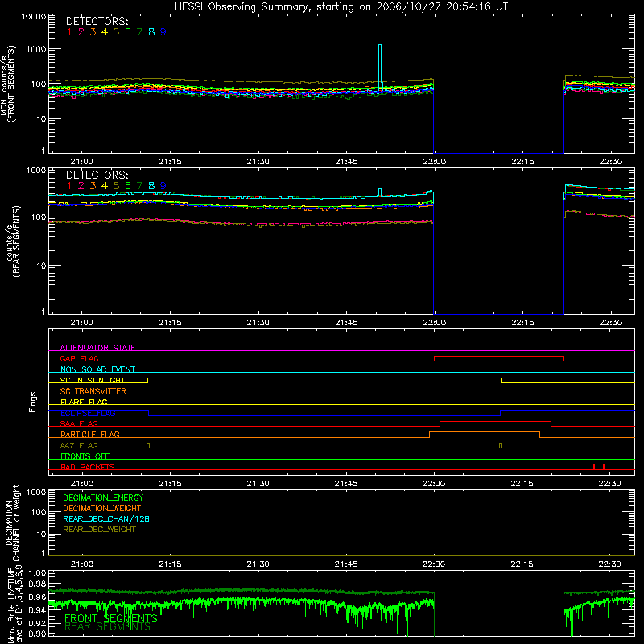Select cyan detector 8 in front segments legend
The height and width of the screenshot is (644, 644).
pyautogui.click(x=151, y=32)
